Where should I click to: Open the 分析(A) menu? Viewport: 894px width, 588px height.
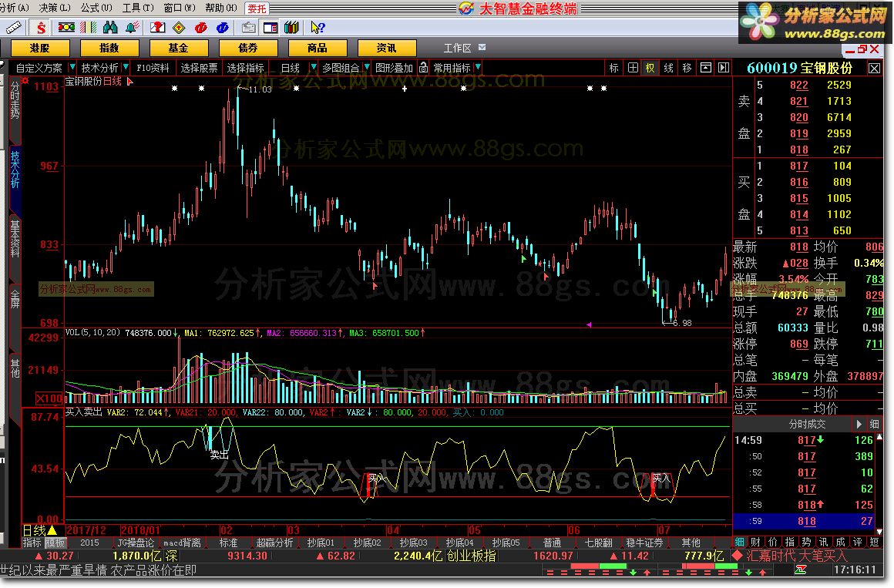click(x=15, y=8)
